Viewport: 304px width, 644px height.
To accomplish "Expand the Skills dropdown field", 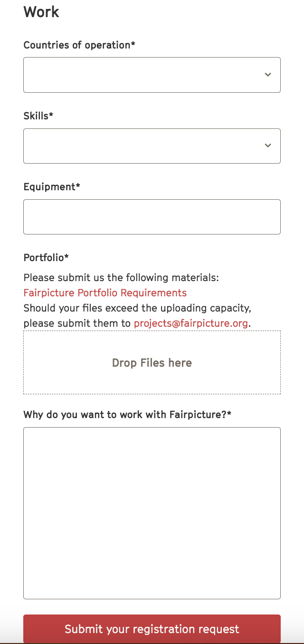I will click(x=152, y=146).
